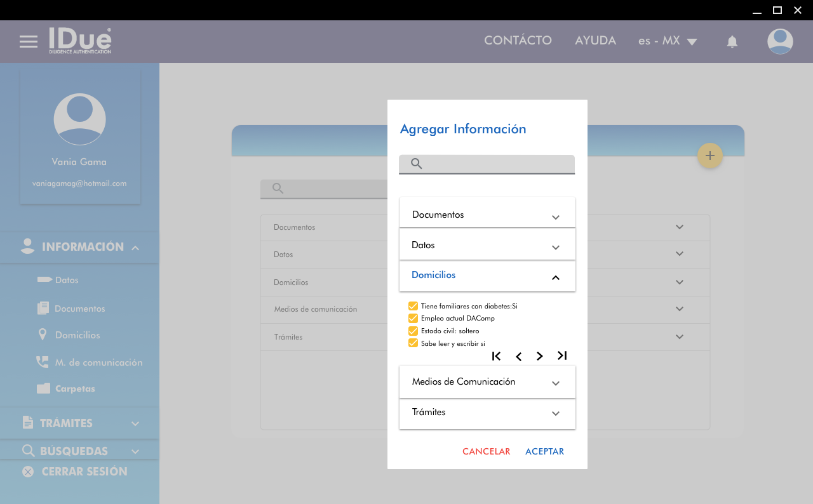Screen dimensions: 813x504
Task: Open the user profile avatar in header
Action: tap(779, 41)
